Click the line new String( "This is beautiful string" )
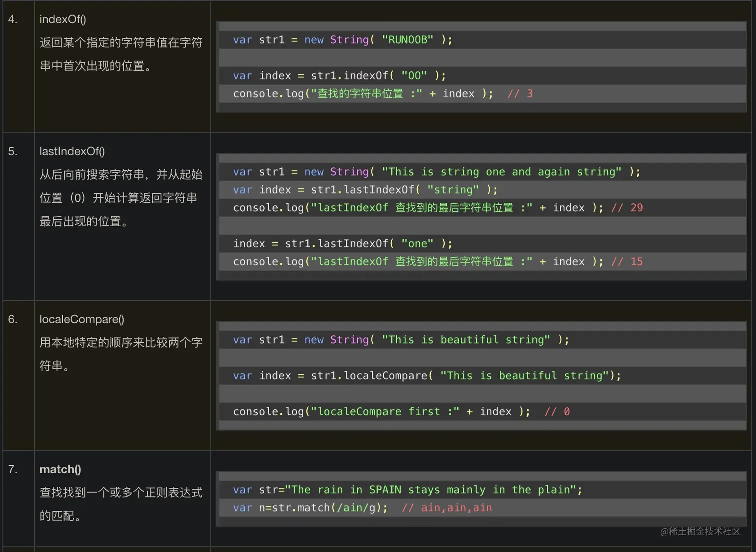This screenshot has width=756, height=552. [401, 340]
